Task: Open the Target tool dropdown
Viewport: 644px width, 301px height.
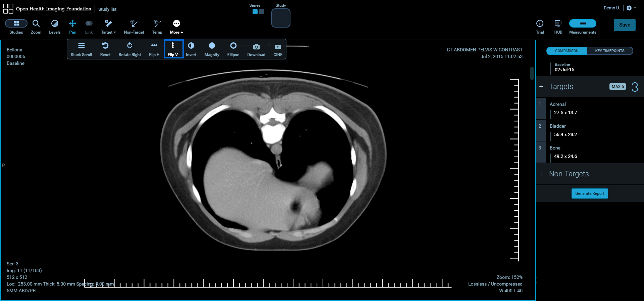Action: [108, 27]
